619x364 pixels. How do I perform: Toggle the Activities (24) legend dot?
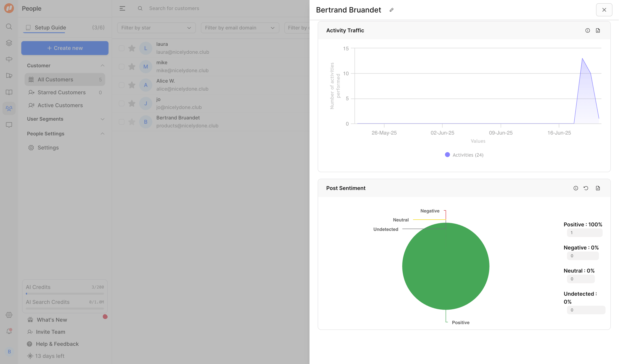coord(447,155)
